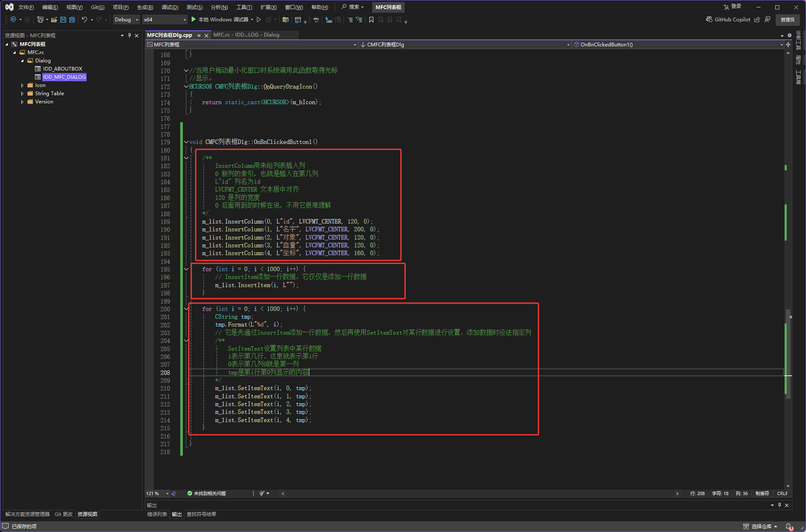This screenshot has width=806, height=532.
Task: Switch to the MFC.rc IDD...LOG Dialog tab
Action: 246,35
